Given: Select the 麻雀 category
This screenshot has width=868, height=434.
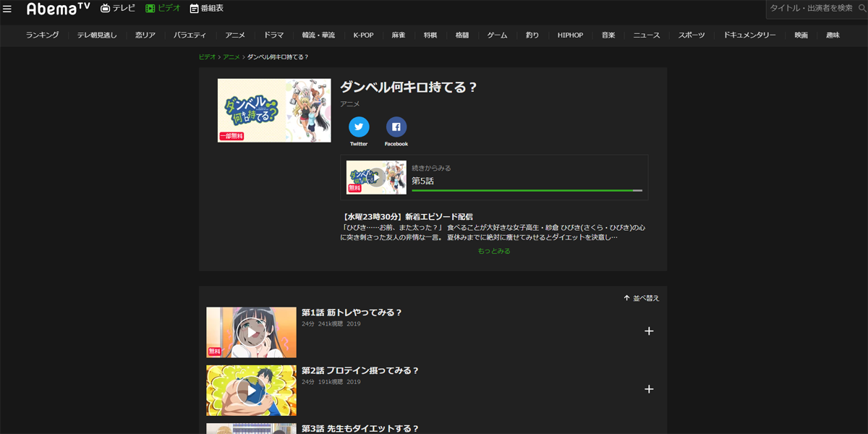Looking at the screenshot, I should (399, 35).
